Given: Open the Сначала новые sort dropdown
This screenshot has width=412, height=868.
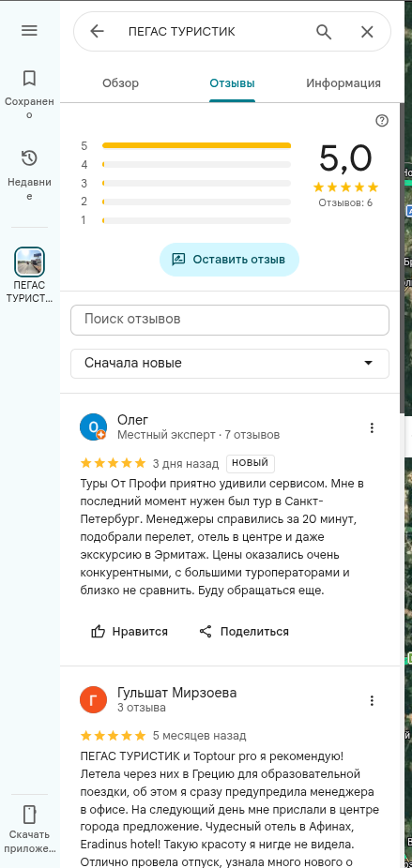Looking at the screenshot, I should click(230, 363).
